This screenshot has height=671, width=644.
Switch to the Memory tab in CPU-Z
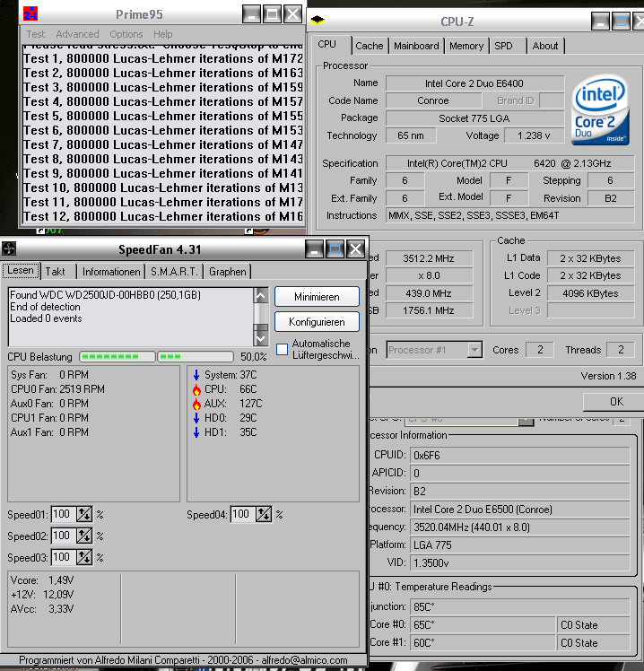466,46
